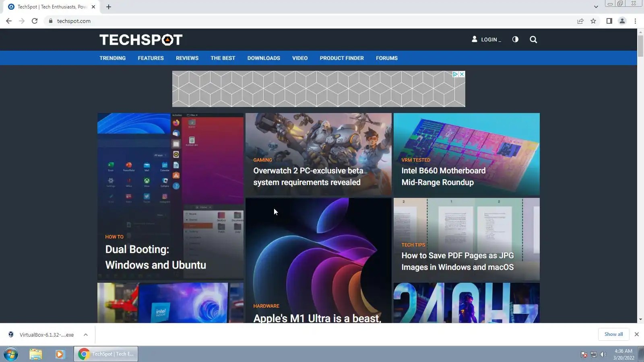The width and height of the screenshot is (644, 362).
Task: Open downloaded VirtualBox exe file
Action: pyautogui.click(x=42, y=335)
